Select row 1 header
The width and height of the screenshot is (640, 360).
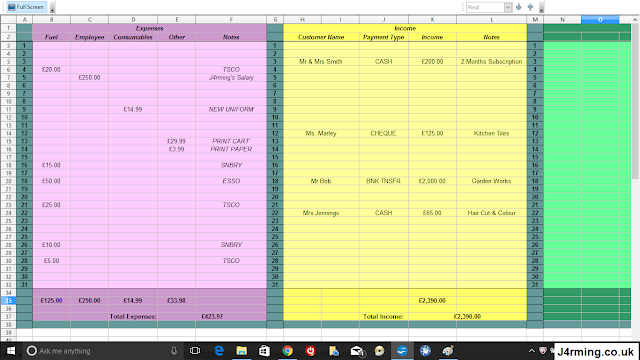pyautogui.click(x=8, y=28)
